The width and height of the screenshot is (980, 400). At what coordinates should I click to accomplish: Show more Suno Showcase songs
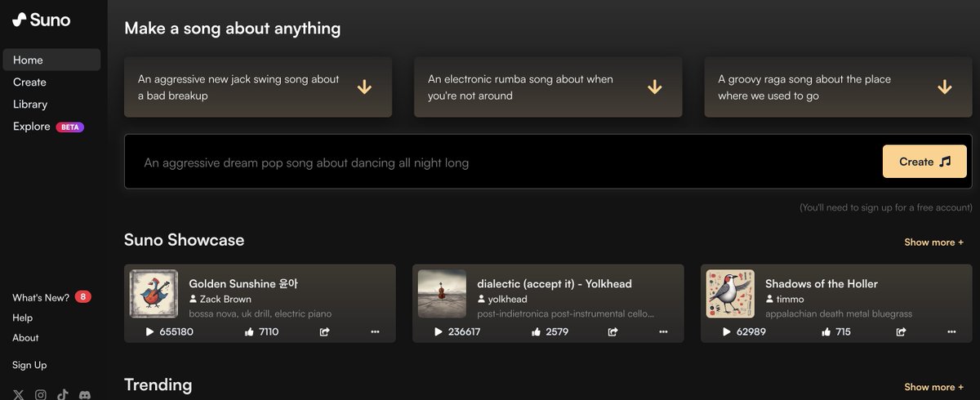[x=933, y=242]
